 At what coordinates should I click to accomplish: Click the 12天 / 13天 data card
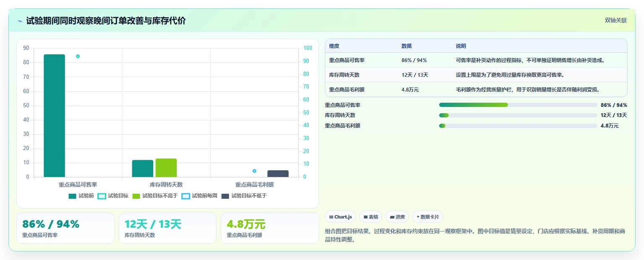tap(168, 228)
